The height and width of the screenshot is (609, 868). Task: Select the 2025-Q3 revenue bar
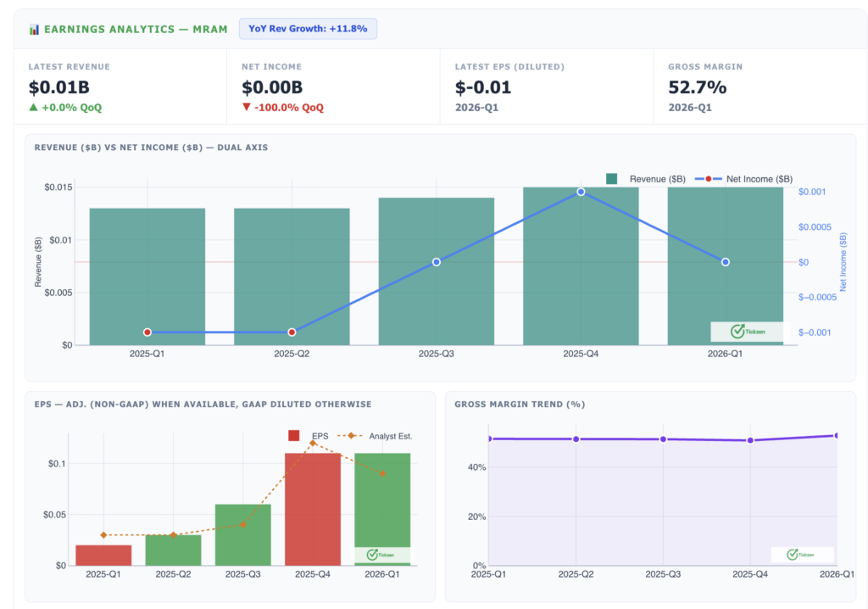(437, 271)
